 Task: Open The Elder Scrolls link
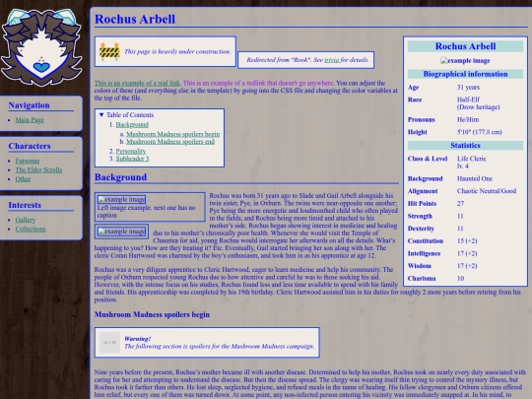coord(38,170)
